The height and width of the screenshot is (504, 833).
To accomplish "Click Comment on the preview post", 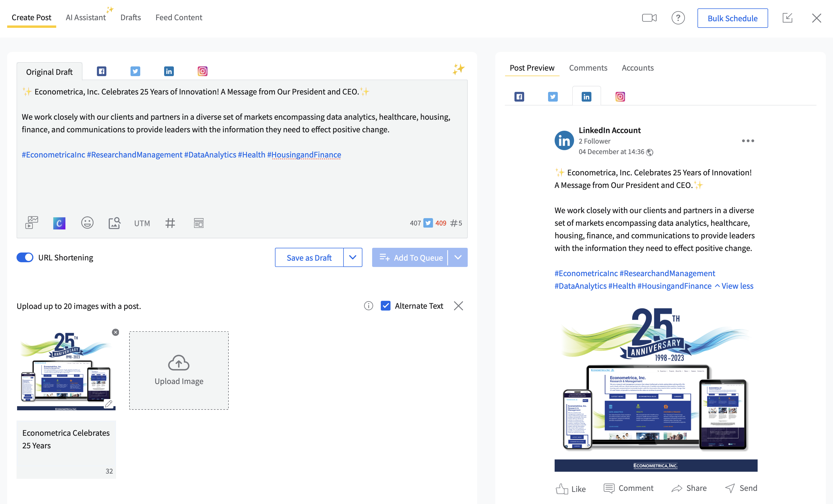I will 628,488.
